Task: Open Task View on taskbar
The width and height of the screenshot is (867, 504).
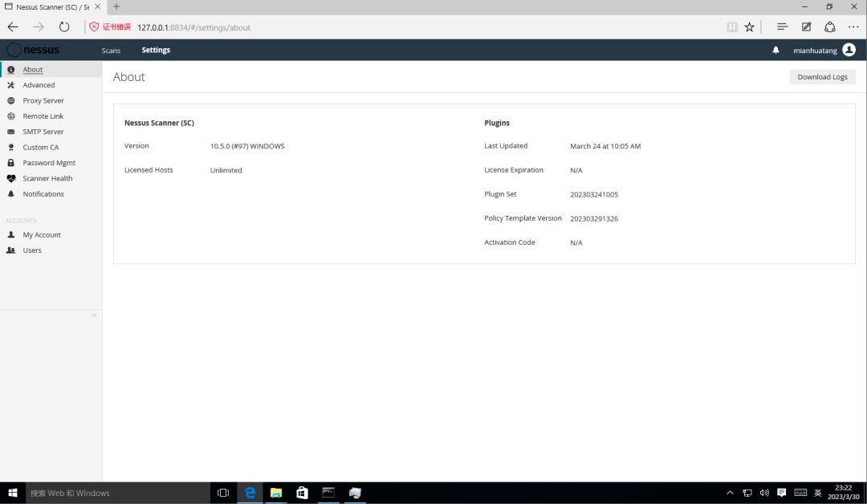Action: pos(223,493)
